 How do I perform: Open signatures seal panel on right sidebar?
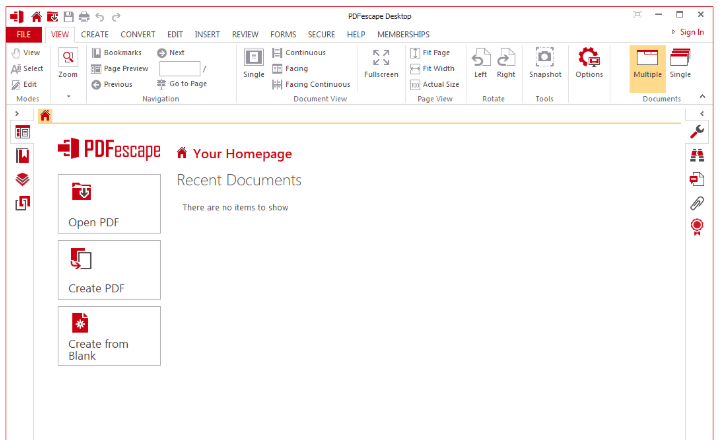[x=697, y=226]
